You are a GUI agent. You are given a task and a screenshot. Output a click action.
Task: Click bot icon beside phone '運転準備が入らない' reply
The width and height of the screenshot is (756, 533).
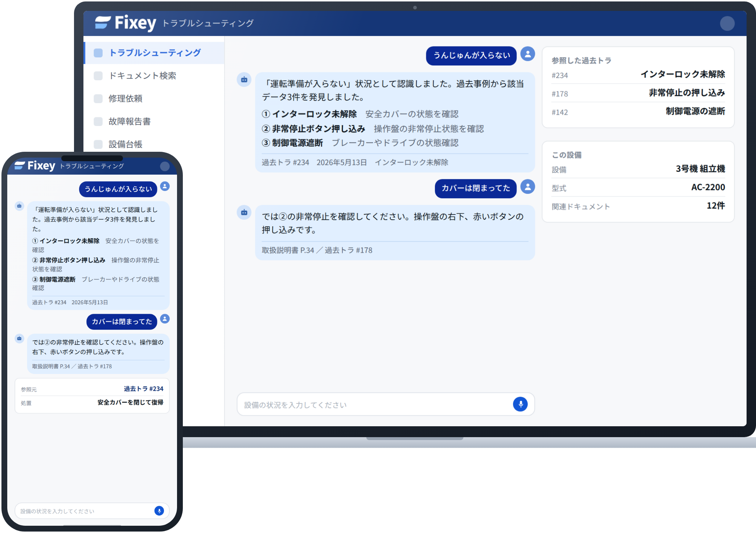click(19, 206)
